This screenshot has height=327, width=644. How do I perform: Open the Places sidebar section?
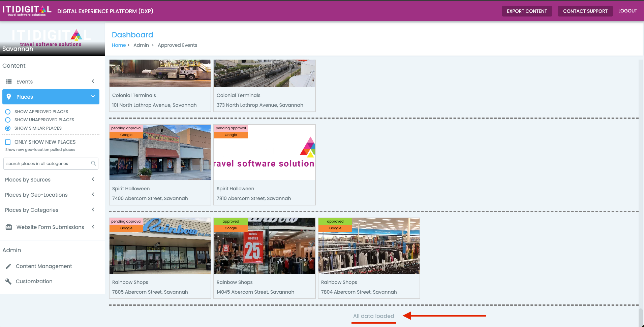51,97
